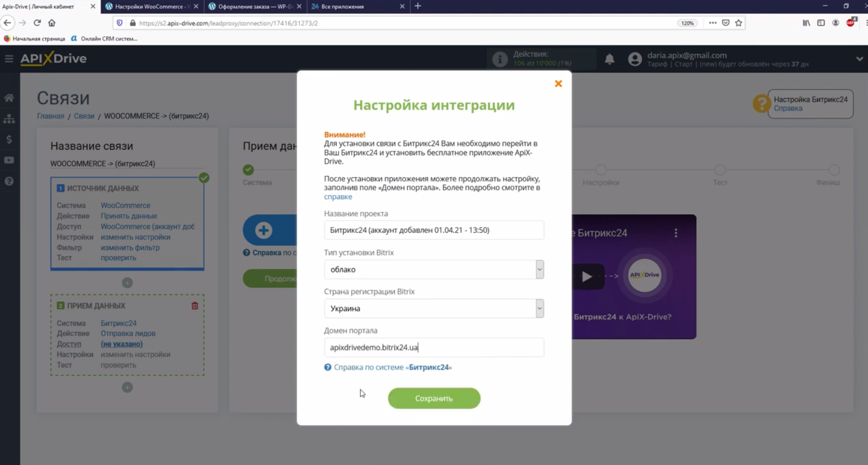The height and width of the screenshot is (465, 868).
Task: Open the Связи breadcrumb link
Action: 84,116
